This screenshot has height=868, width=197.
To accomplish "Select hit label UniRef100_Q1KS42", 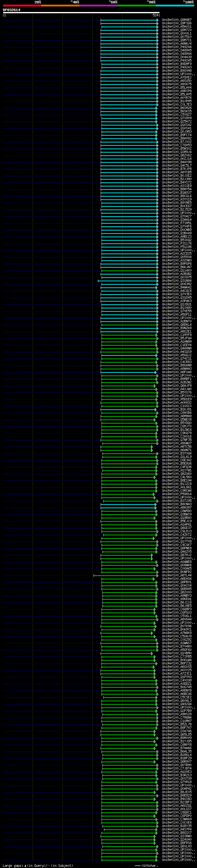I will click(177, 125).
